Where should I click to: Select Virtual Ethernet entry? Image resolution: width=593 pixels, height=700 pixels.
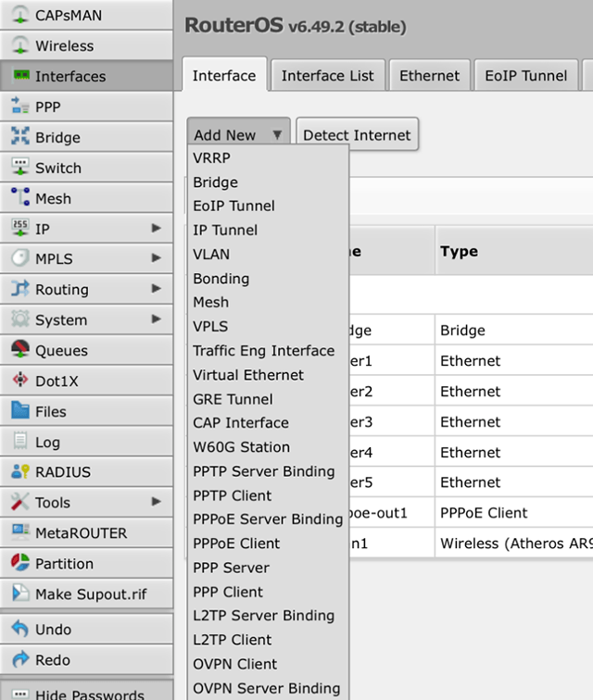(268, 375)
